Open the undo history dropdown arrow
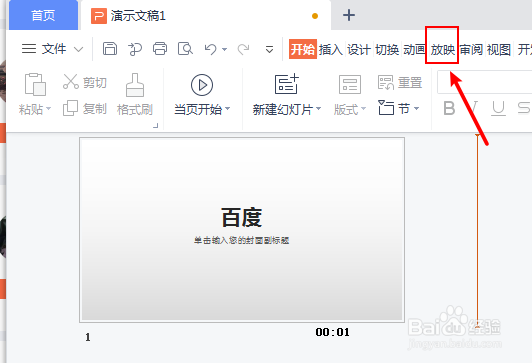Image resolution: width=532 pixels, height=363 pixels. point(224,50)
